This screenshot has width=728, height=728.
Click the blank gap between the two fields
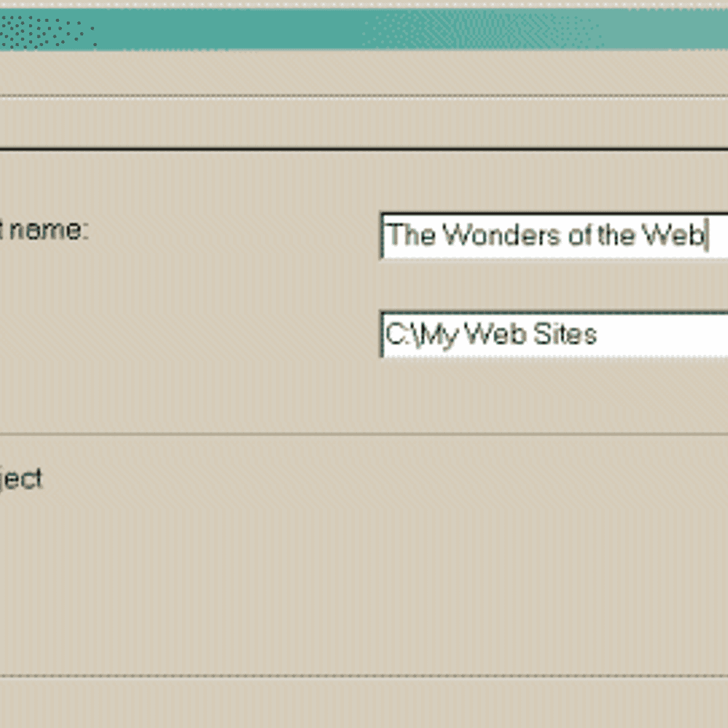(x=552, y=285)
